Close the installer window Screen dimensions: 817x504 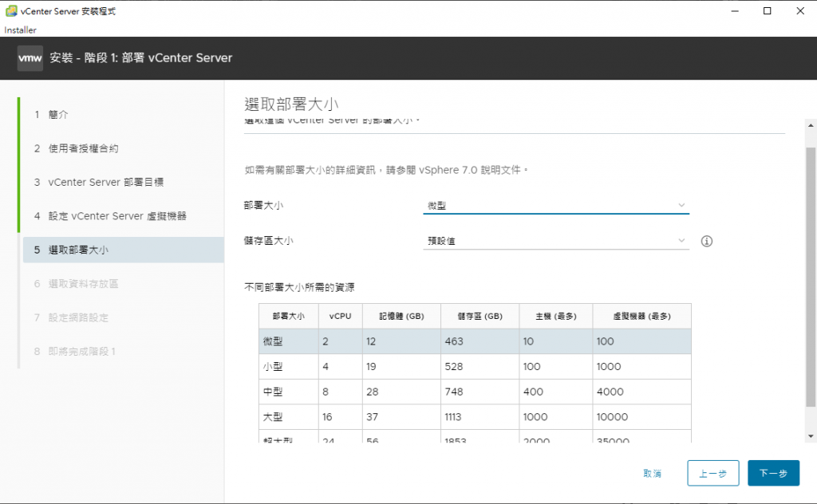pos(800,11)
